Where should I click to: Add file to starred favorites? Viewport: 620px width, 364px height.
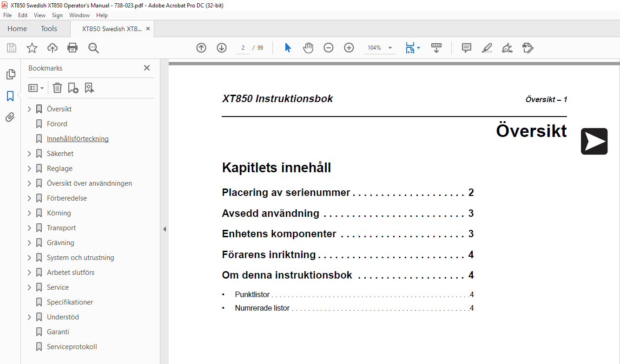(32, 48)
